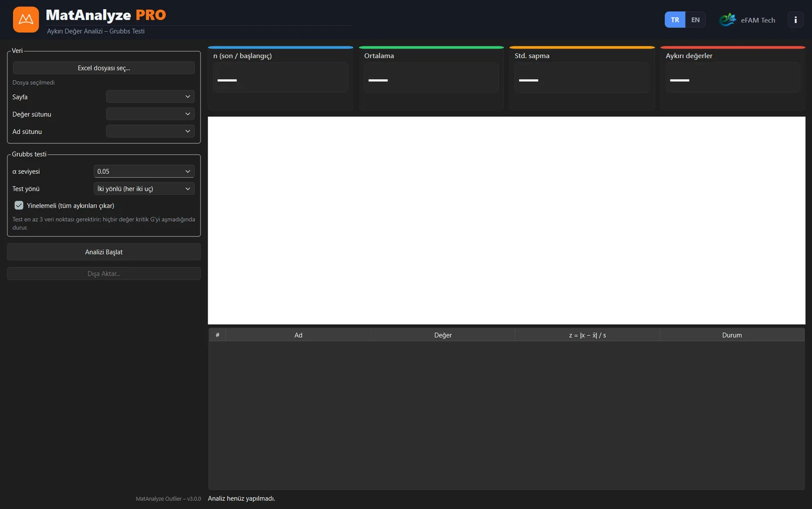Click the 'Dosya seçilmedi' label
The height and width of the screenshot is (509, 812).
pyautogui.click(x=33, y=82)
